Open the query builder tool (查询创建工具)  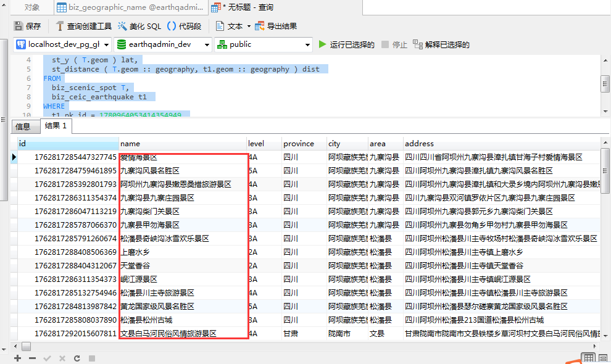tap(83, 26)
